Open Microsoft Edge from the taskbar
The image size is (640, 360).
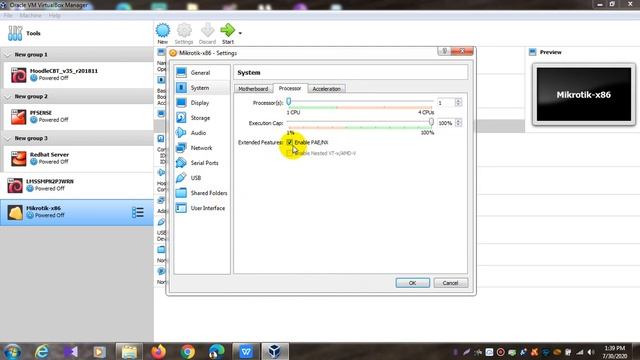pyautogui.click(x=216, y=351)
